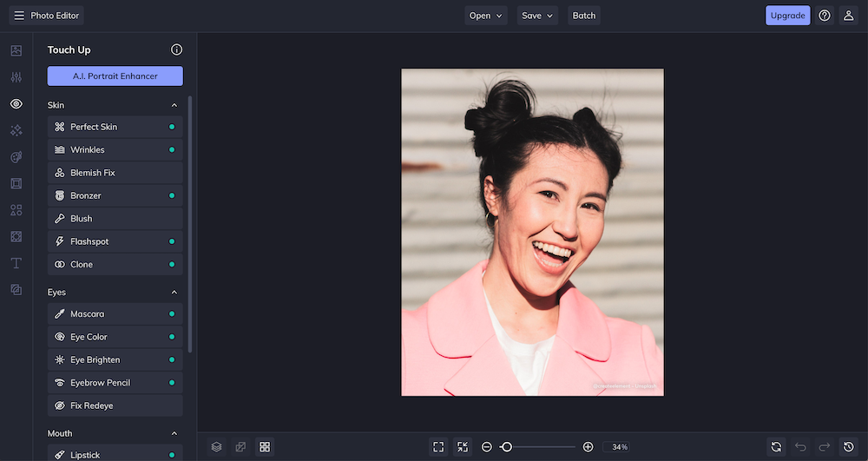Image resolution: width=868 pixels, height=461 pixels.
Task: Click the fit-to-screen icon in bottom bar
Action: coord(438,447)
